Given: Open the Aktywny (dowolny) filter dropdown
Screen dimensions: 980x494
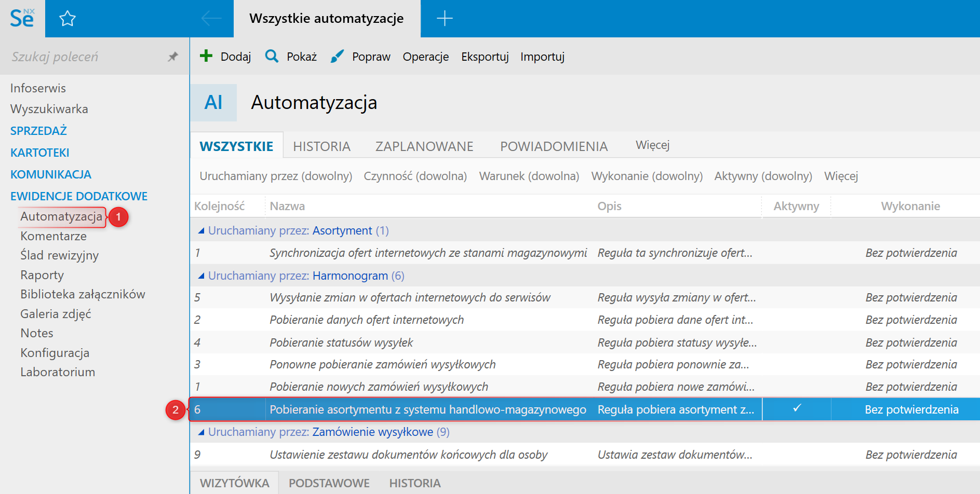Looking at the screenshot, I should click(x=763, y=176).
